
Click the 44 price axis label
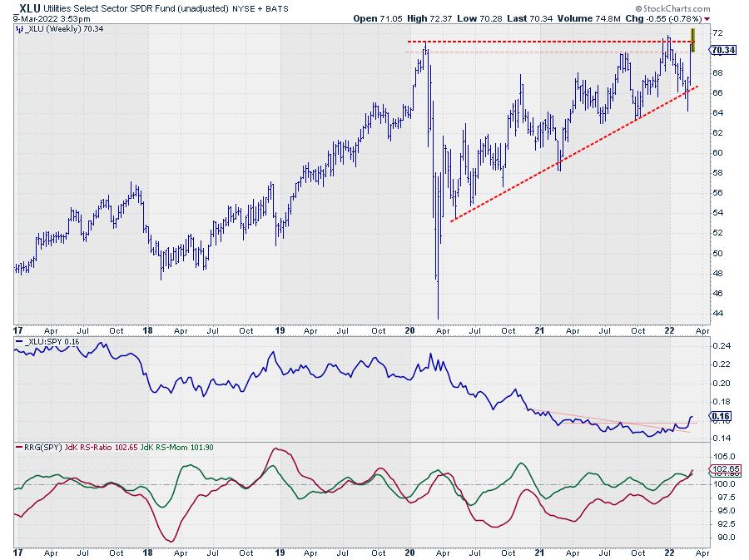717,314
